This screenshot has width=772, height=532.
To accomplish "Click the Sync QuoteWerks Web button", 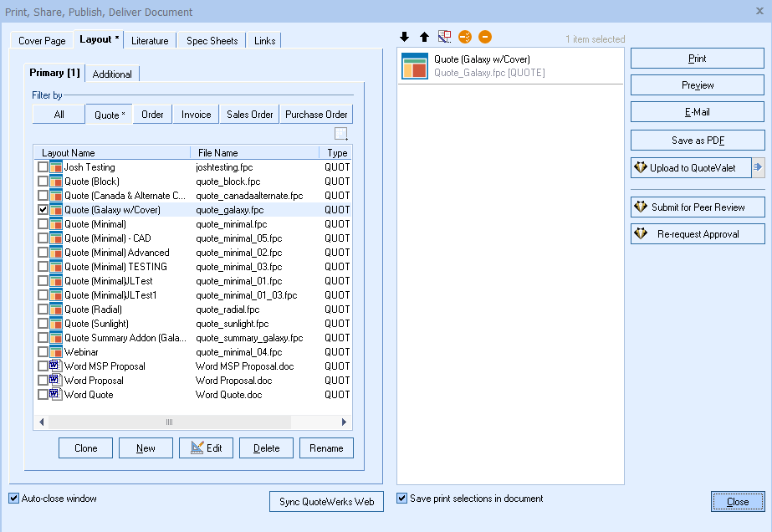I will coord(326,502).
